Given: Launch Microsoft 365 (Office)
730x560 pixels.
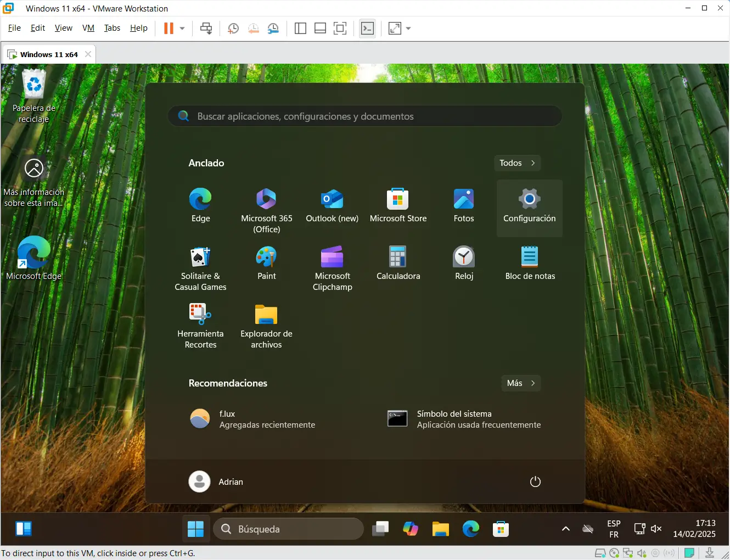Looking at the screenshot, I should [267, 210].
